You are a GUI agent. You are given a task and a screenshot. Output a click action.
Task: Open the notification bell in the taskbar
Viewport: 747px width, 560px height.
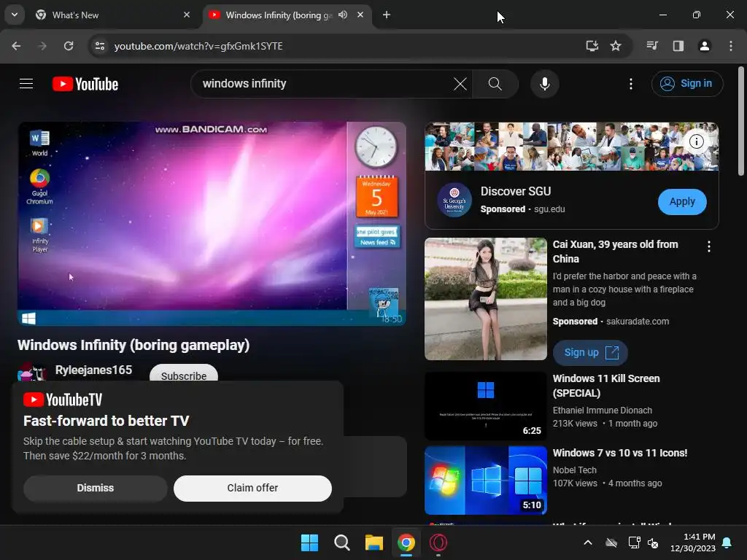(x=727, y=542)
